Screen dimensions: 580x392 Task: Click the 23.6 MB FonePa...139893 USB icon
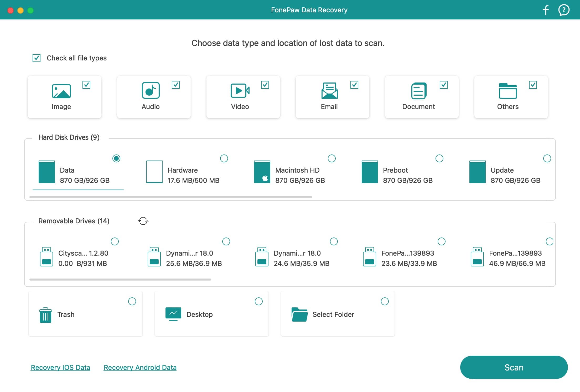click(x=370, y=257)
